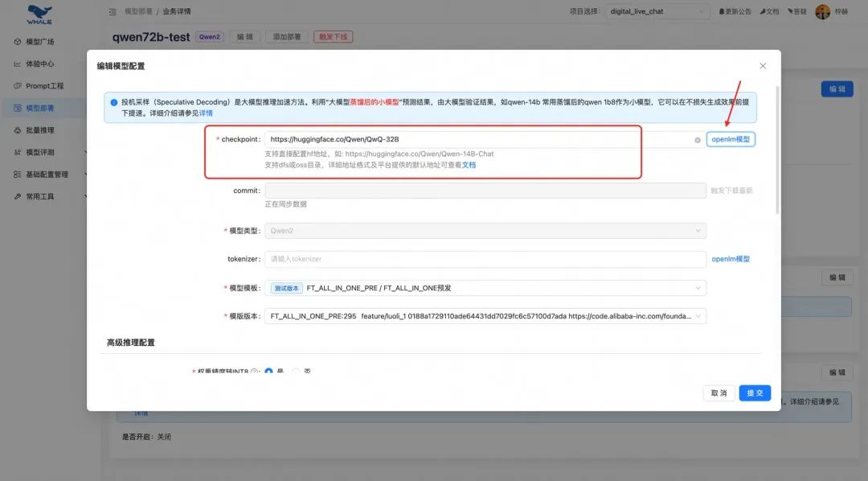Submit the form with 提交 button

click(x=754, y=393)
